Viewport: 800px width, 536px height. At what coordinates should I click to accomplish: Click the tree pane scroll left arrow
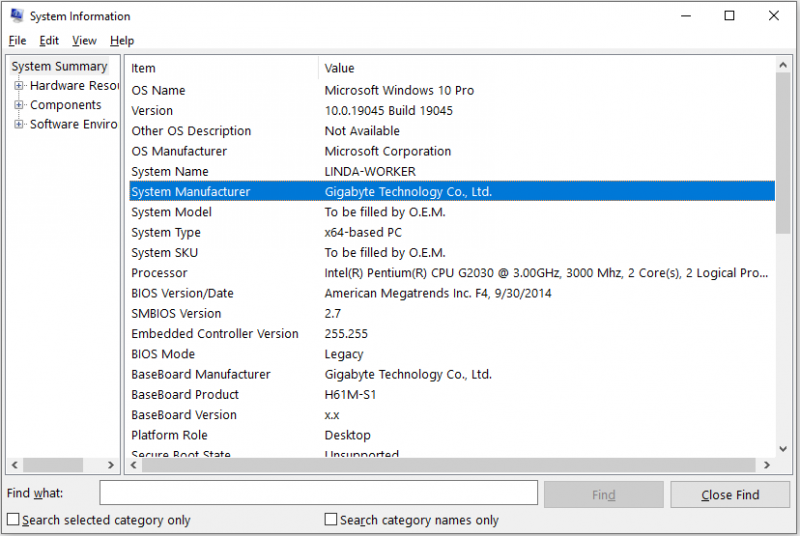[14, 465]
